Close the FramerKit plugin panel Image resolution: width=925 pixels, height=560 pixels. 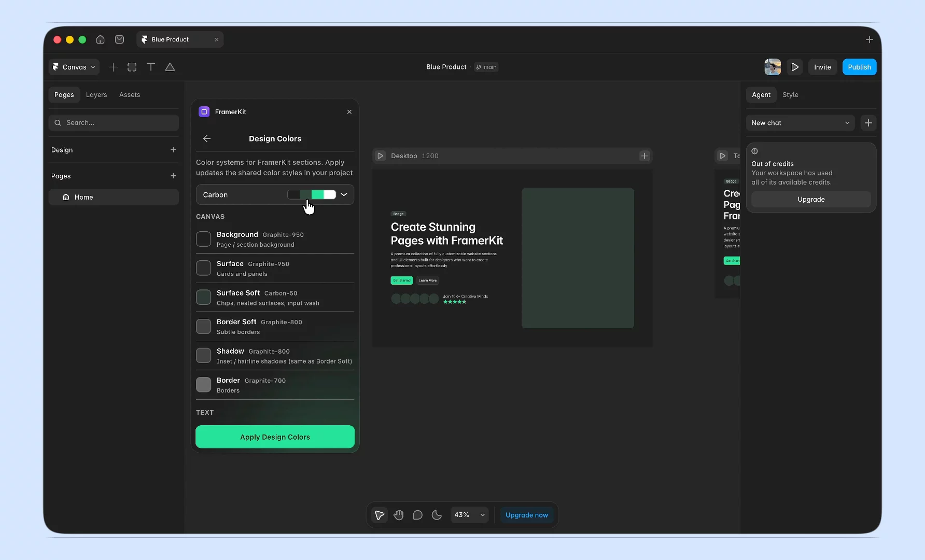coord(349,112)
